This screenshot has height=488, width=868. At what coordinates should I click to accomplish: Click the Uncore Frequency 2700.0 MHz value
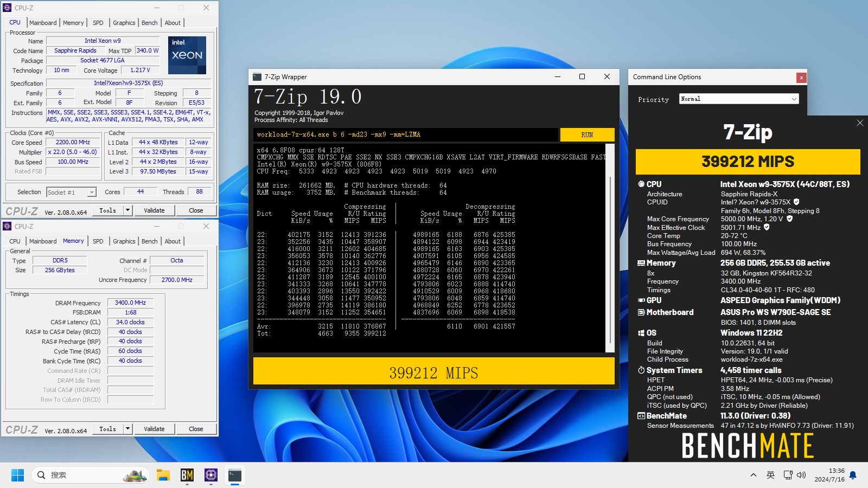click(177, 280)
